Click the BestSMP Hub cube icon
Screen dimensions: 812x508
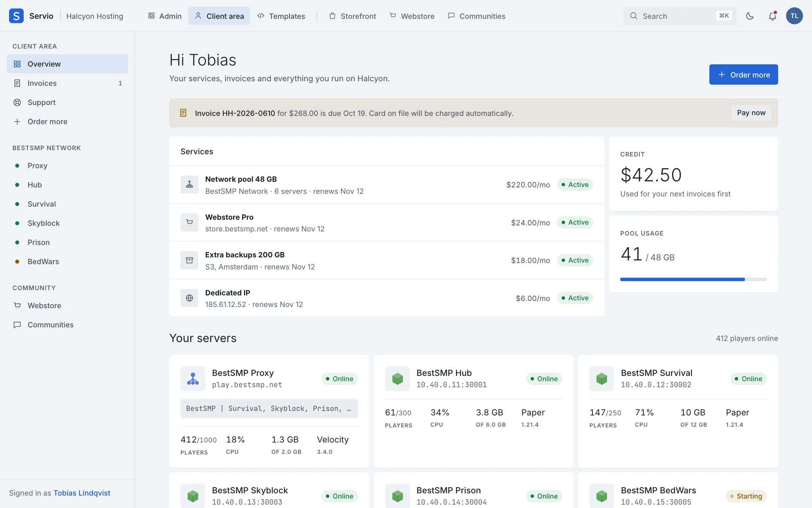(397, 379)
